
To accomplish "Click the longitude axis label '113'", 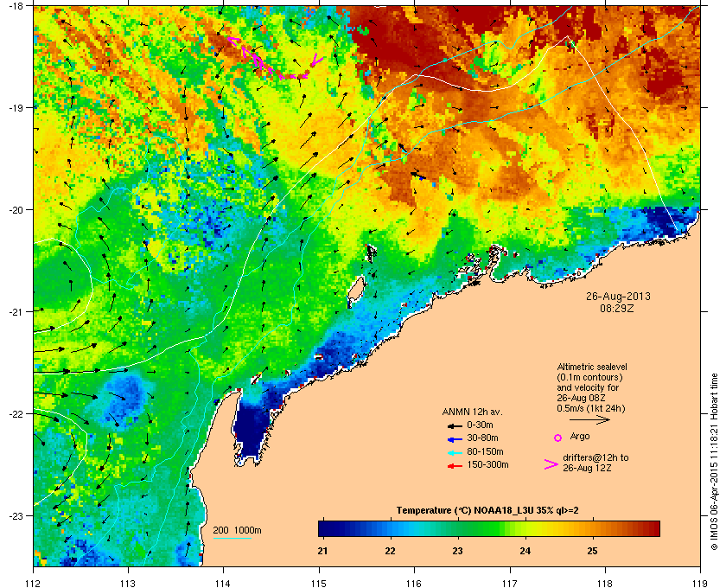I will [128, 584].
